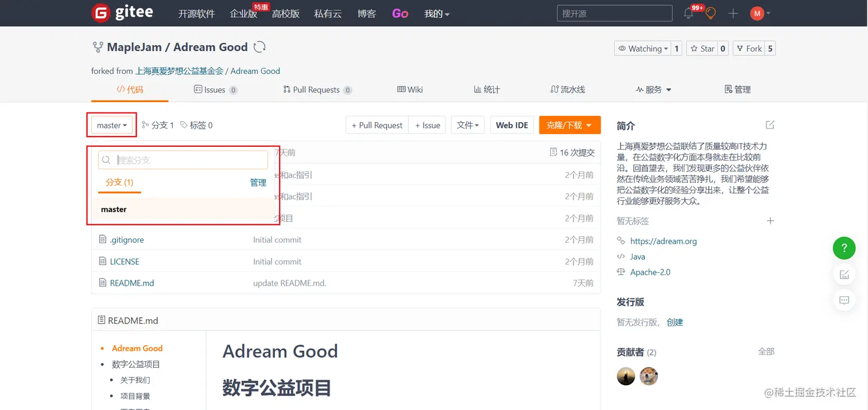Click the search icon in branch search
The height and width of the screenshot is (410, 868).
pyautogui.click(x=106, y=160)
